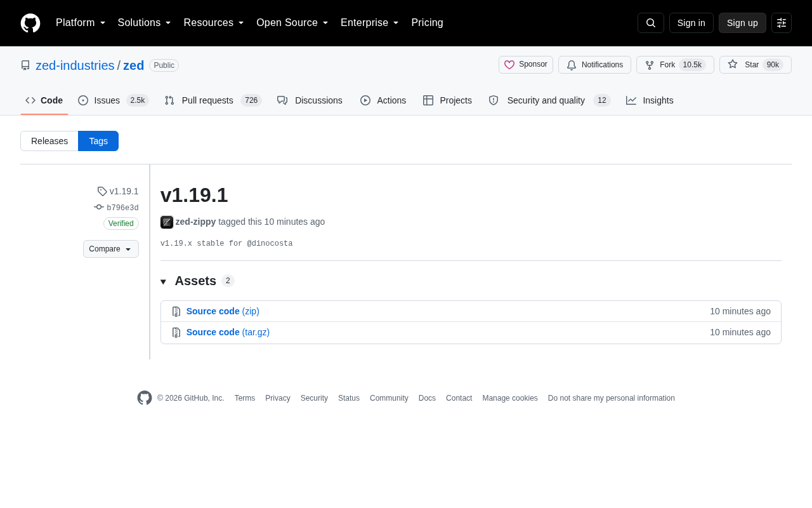Viewport: 812px width, 508px height.
Task: Open Community in footer
Action: pyautogui.click(x=389, y=398)
